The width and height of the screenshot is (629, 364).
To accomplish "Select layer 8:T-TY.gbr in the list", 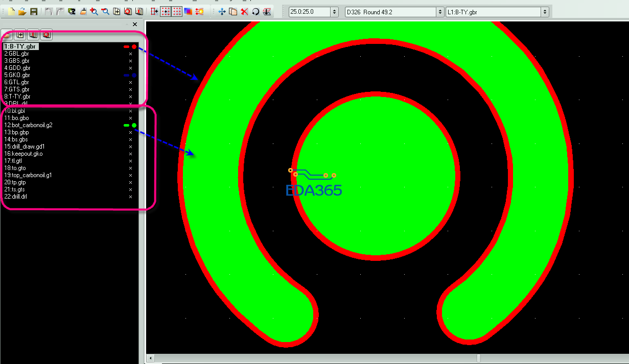I will 17,96.
